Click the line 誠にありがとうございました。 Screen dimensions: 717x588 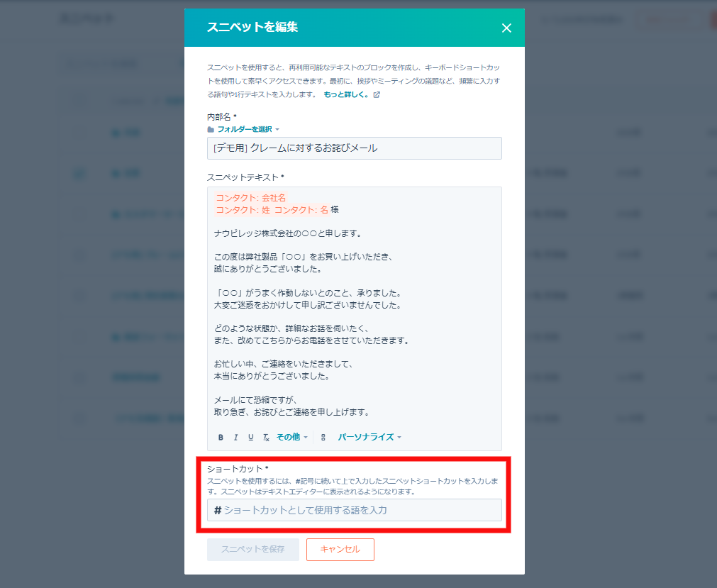click(x=269, y=269)
